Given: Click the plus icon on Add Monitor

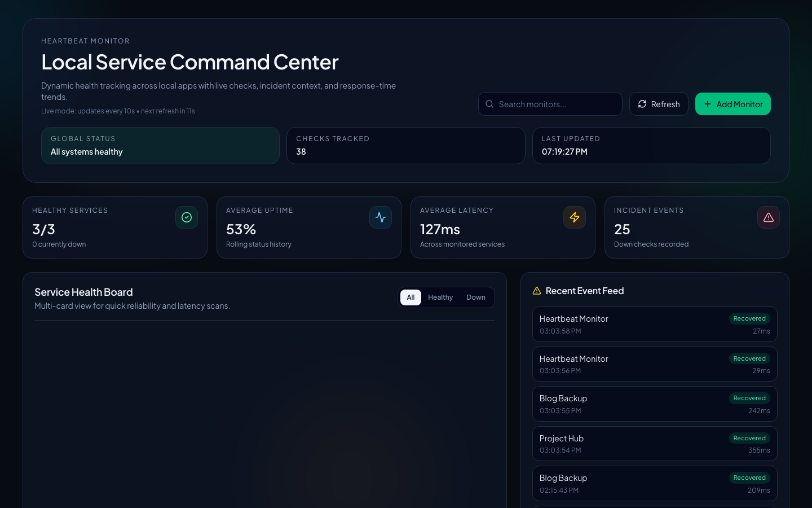Looking at the screenshot, I should coord(708,104).
